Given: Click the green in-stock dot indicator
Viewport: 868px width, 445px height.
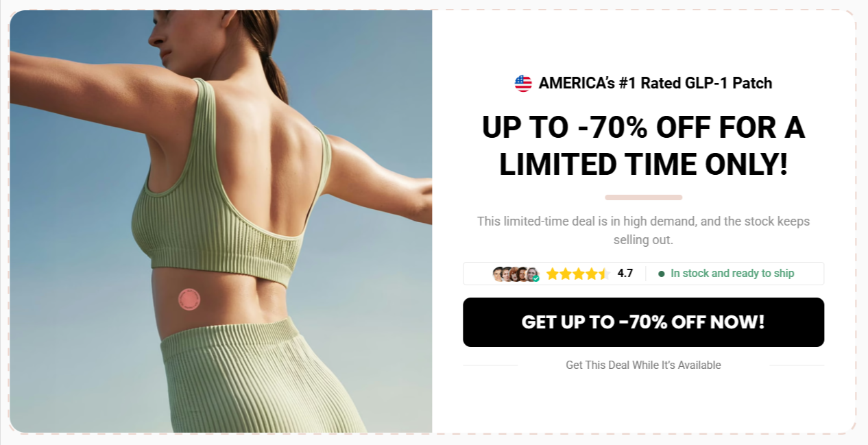Looking at the screenshot, I should pos(662,274).
